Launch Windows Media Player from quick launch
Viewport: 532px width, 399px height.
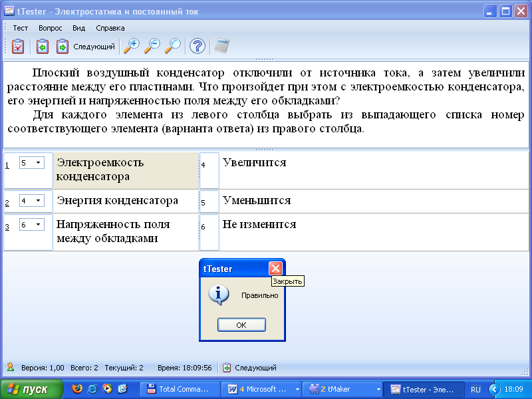tap(107, 388)
